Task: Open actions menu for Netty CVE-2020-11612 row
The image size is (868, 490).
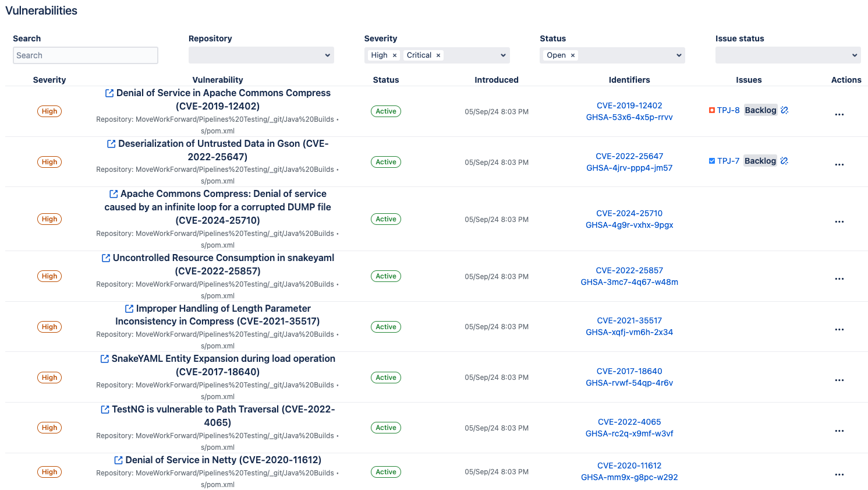Action: point(839,474)
